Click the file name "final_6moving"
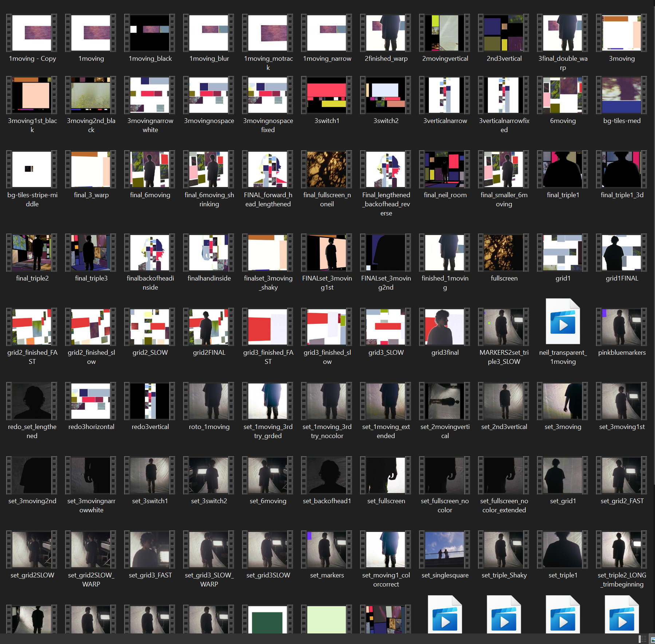The height and width of the screenshot is (644, 655). pos(150,195)
